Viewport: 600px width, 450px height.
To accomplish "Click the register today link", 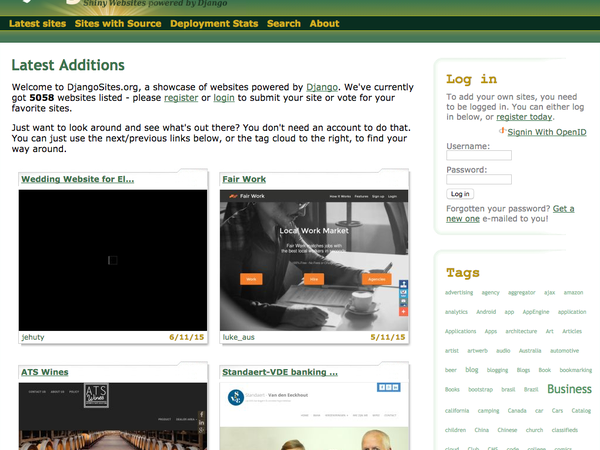I will coord(524,117).
